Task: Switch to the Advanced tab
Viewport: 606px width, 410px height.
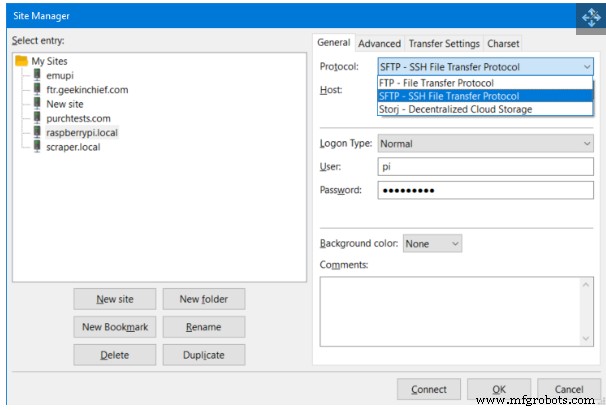Action: click(x=379, y=44)
